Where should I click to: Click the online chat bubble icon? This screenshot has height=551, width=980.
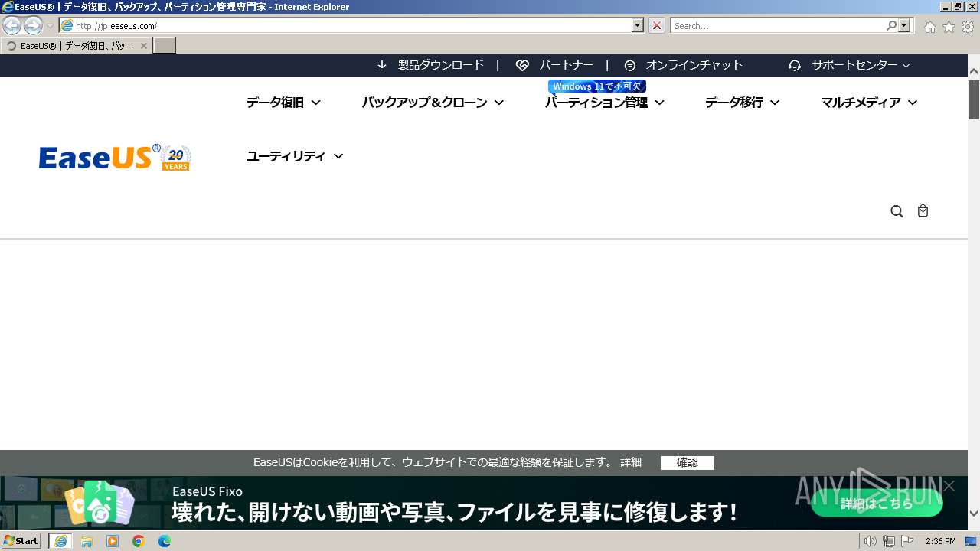630,66
